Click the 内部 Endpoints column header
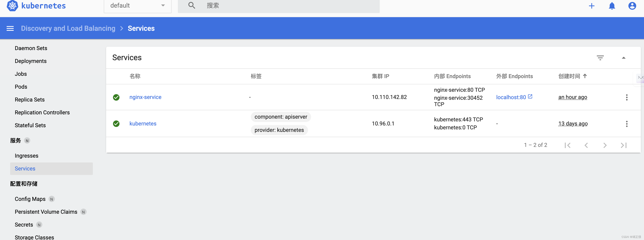 coord(452,76)
